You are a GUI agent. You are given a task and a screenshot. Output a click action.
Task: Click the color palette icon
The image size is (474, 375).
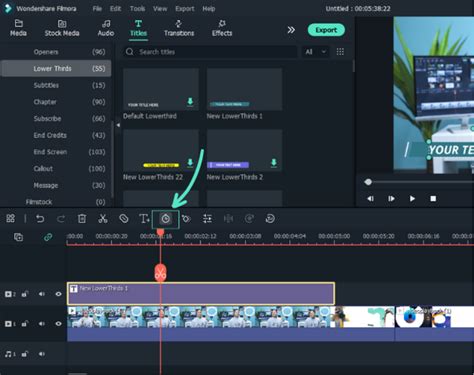pyautogui.click(x=186, y=219)
